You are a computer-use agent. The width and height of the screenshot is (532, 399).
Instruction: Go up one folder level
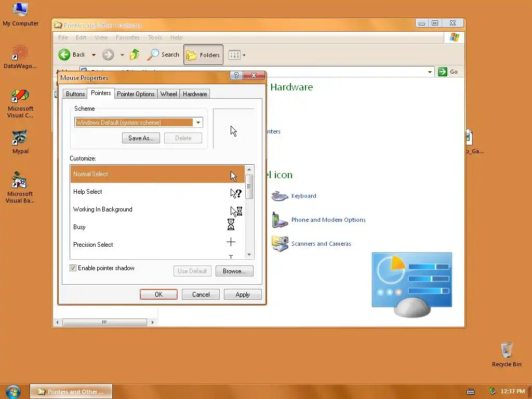[x=135, y=55]
